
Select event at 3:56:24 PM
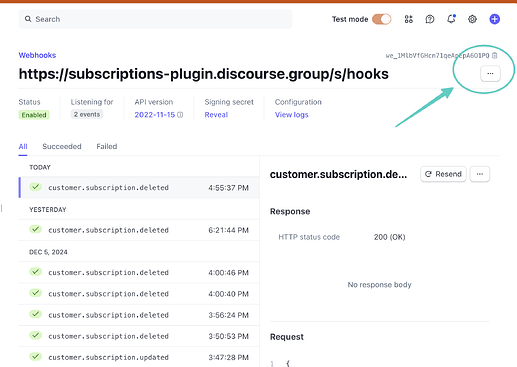[139, 315]
